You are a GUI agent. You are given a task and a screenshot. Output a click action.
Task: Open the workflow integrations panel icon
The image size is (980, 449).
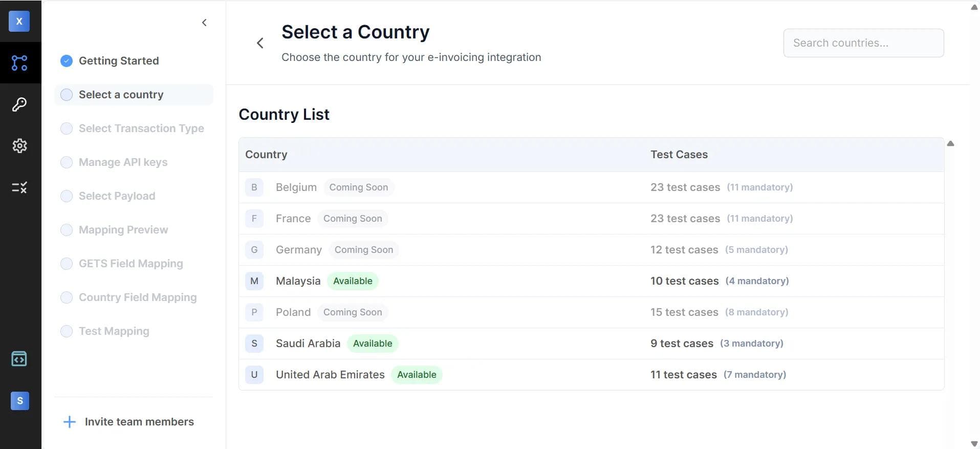pos(19,62)
